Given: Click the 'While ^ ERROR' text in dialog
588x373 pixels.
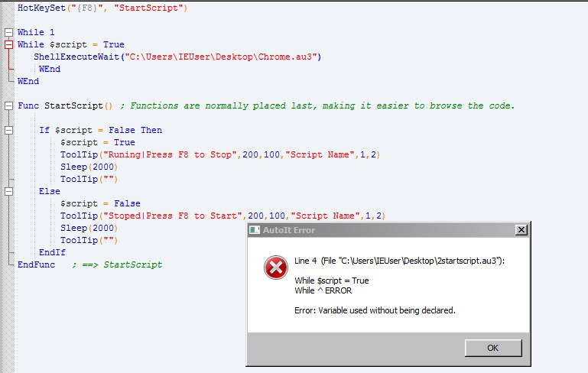Looking at the screenshot, I should pos(323,290).
